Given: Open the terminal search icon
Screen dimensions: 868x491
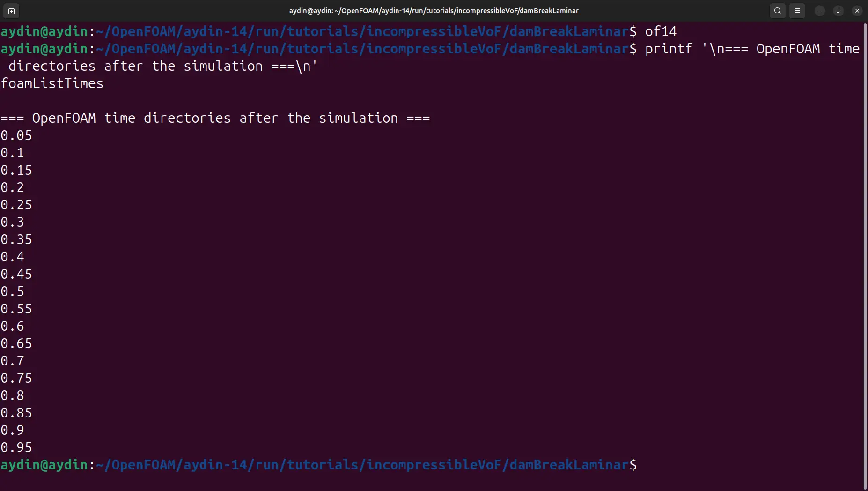Looking at the screenshot, I should point(777,11).
